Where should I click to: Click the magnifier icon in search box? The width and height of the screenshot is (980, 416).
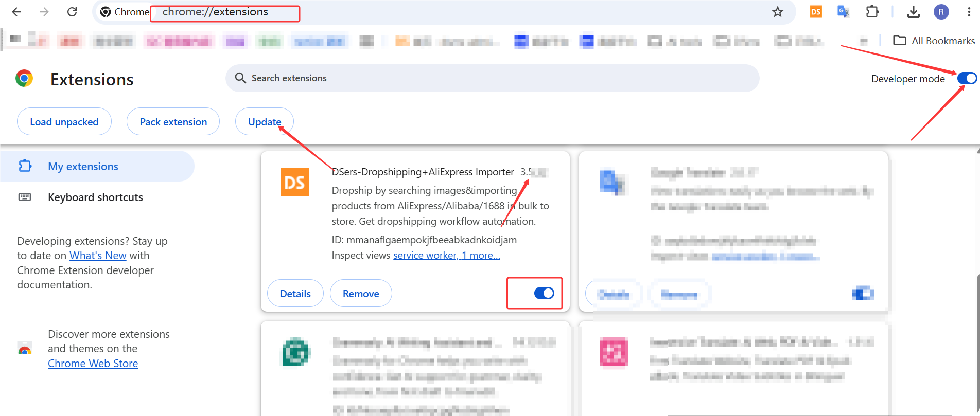coord(240,78)
